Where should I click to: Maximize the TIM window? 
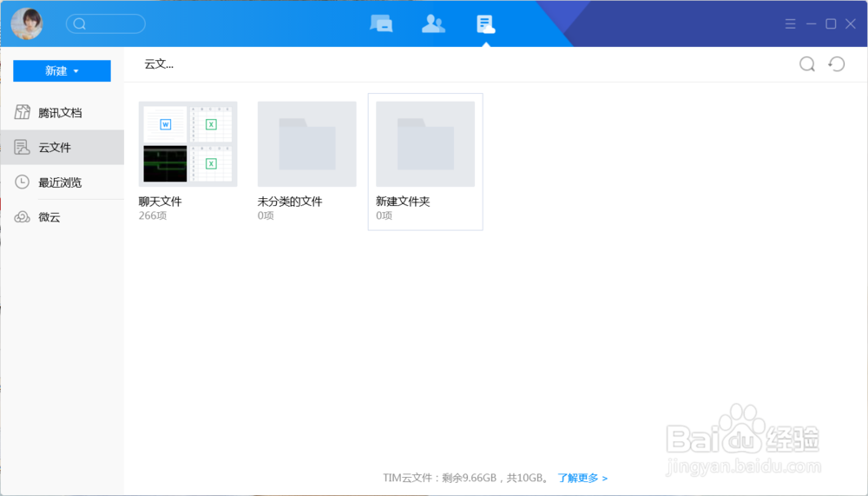(x=831, y=23)
